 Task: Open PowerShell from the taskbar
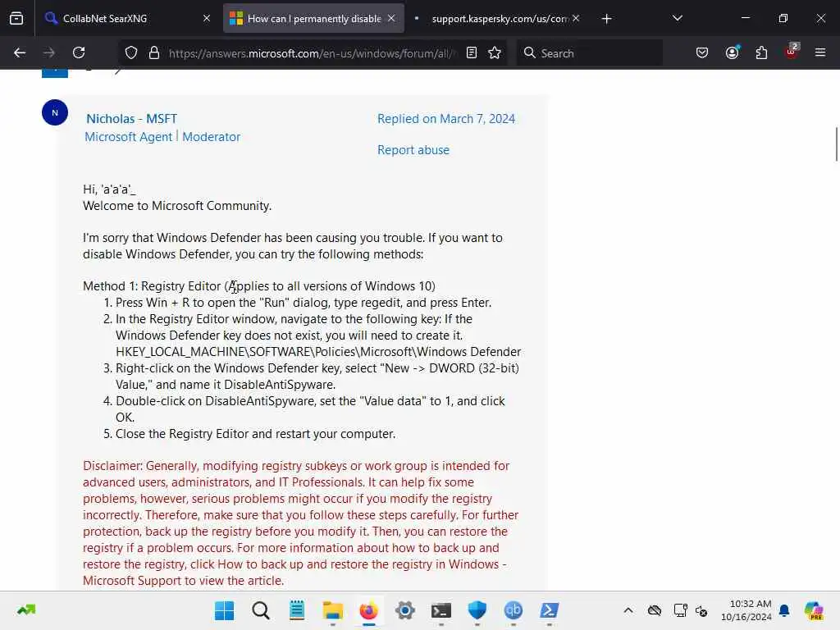pyautogui.click(x=549, y=610)
